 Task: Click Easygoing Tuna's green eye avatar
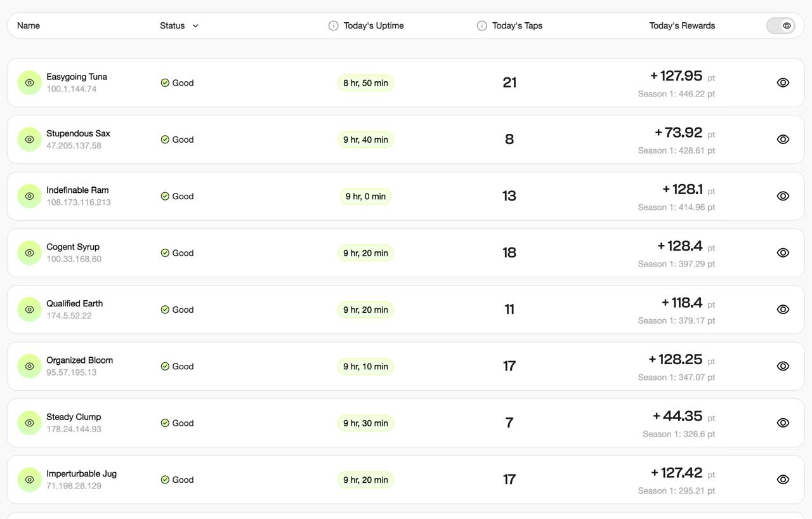pos(29,83)
